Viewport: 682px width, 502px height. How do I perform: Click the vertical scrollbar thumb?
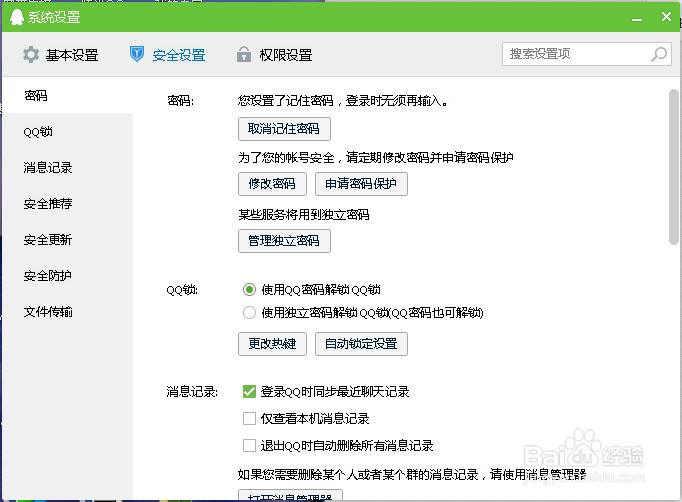point(673,167)
